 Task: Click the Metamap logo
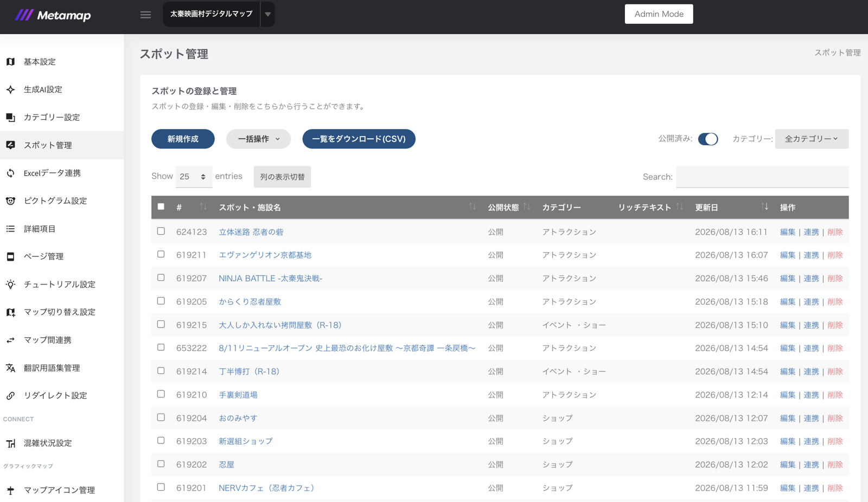[53, 15]
